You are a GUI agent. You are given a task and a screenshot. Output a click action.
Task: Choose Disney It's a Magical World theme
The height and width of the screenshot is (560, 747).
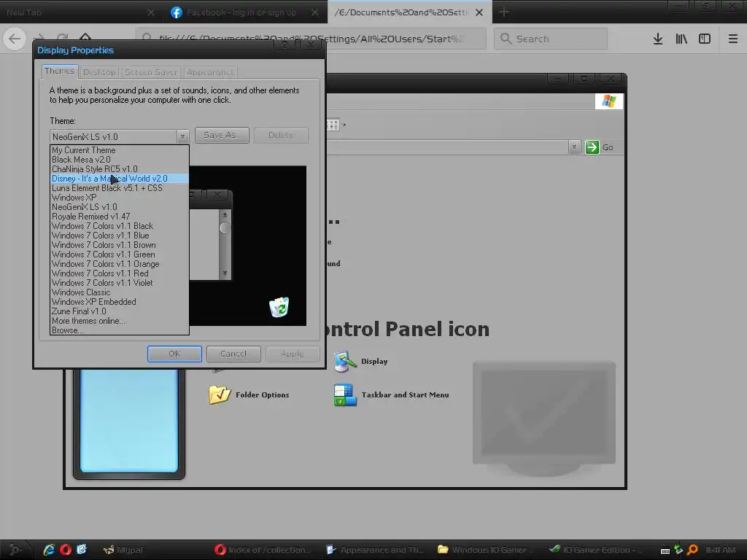point(120,179)
